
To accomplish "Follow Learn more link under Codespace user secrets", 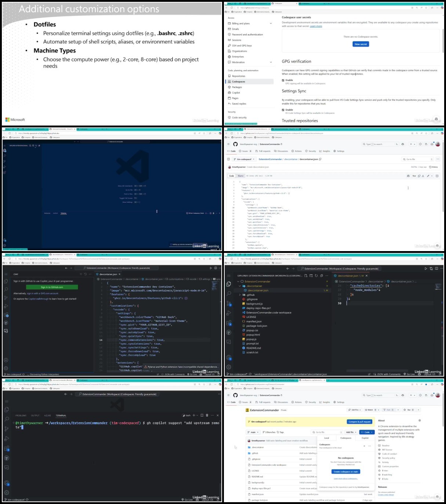I will click(316, 26).
